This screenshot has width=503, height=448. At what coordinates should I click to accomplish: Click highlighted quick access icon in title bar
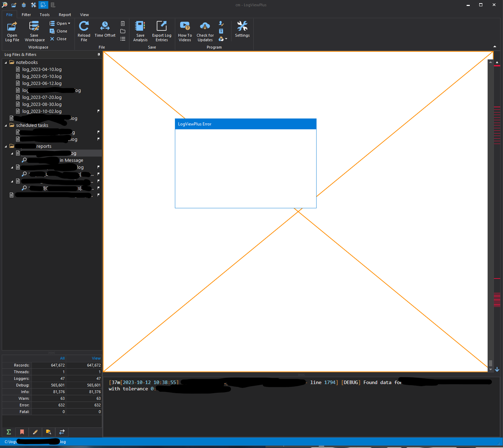pos(43,5)
